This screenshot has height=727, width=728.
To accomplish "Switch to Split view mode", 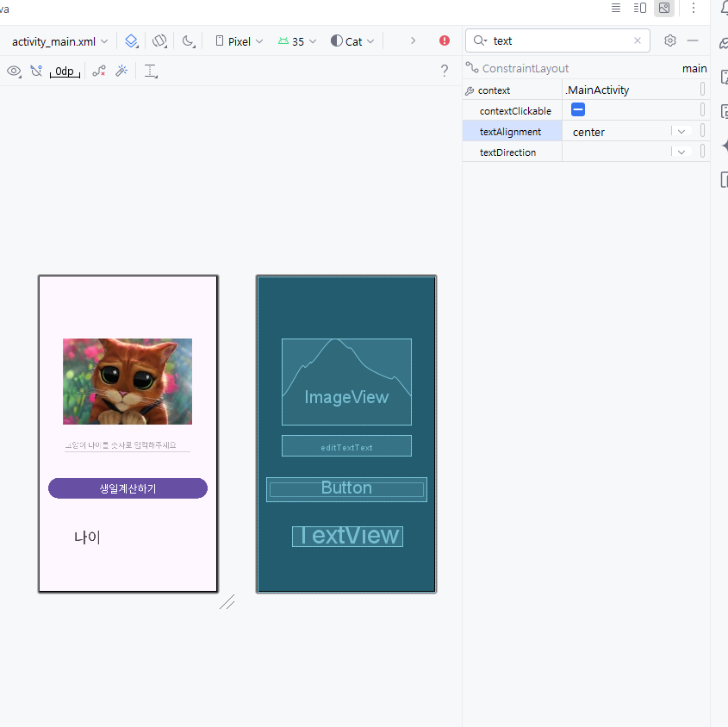I will [640, 8].
